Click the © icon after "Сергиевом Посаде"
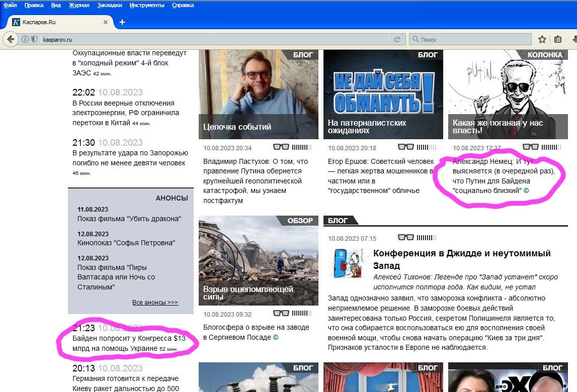Screen dimensions: 577x392 click(x=276, y=337)
